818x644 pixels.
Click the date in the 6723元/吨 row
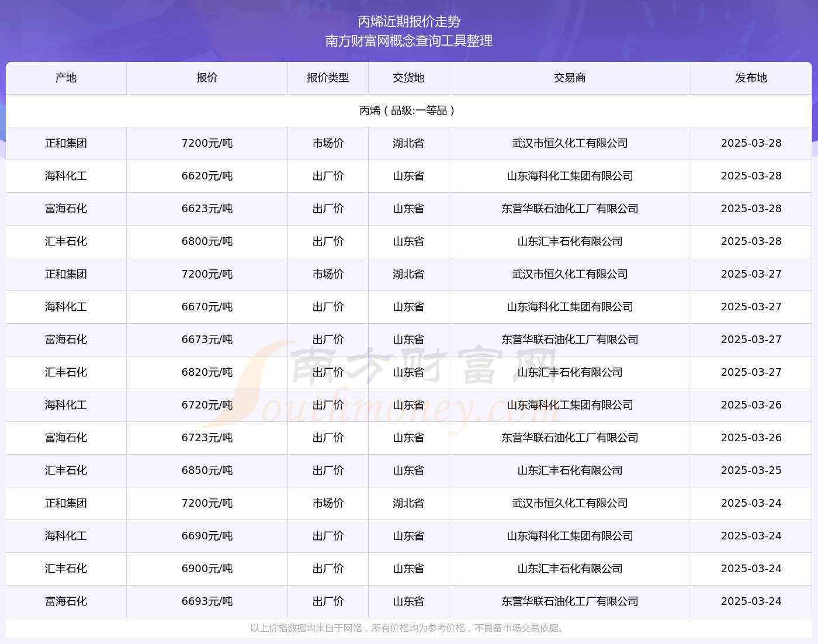[751, 438]
